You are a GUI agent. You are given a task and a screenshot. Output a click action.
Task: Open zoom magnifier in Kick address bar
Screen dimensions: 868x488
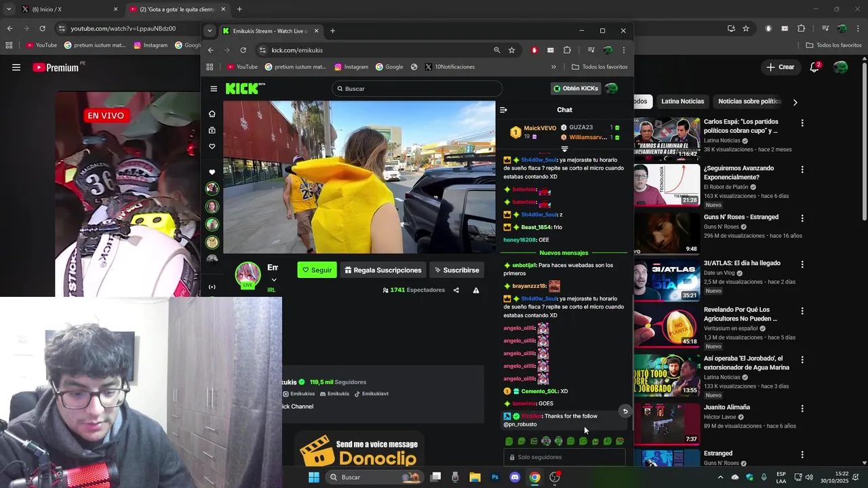497,50
